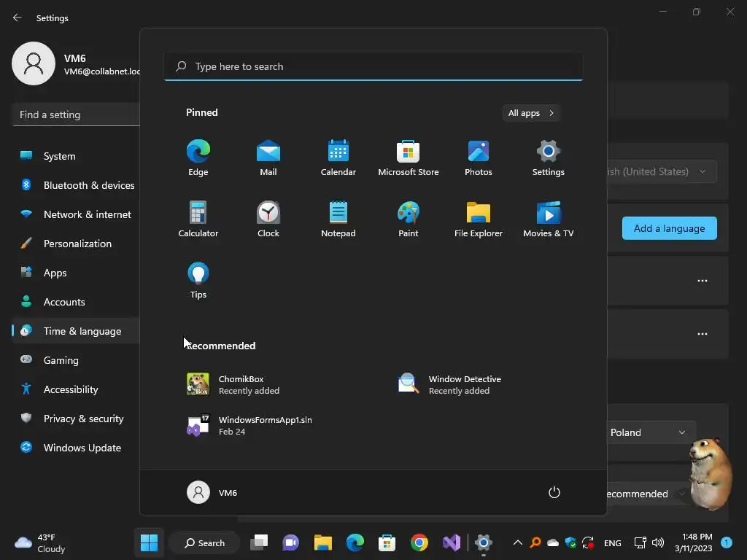Image resolution: width=747 pixels, height=560 pixels.
Task: Open the Bluetooth & devices settings category
Action: (76, 185)
